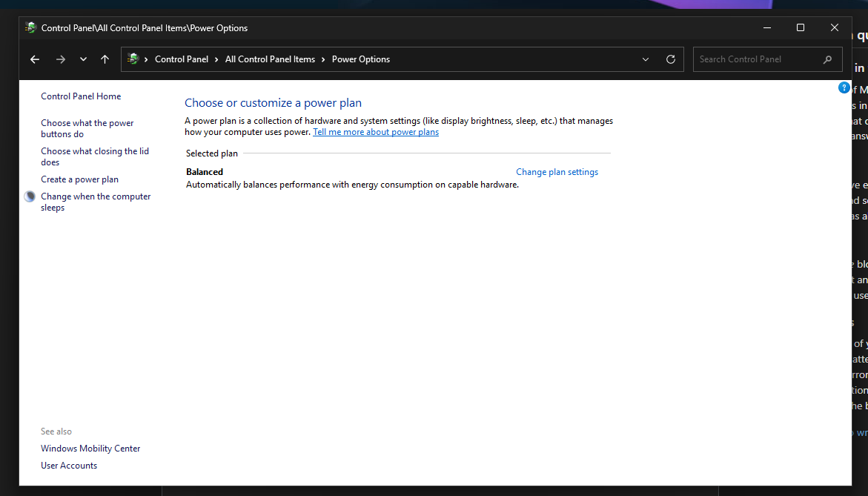868x496 pixels.
Task: Open Choose what closing the lid does
Action: pos(95,156)
